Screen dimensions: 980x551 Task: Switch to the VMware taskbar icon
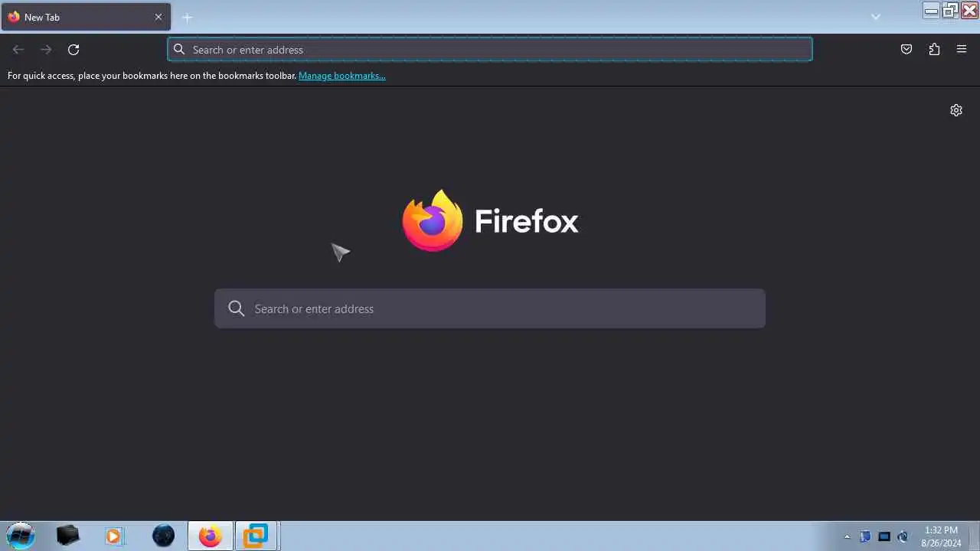pos(256,536)
